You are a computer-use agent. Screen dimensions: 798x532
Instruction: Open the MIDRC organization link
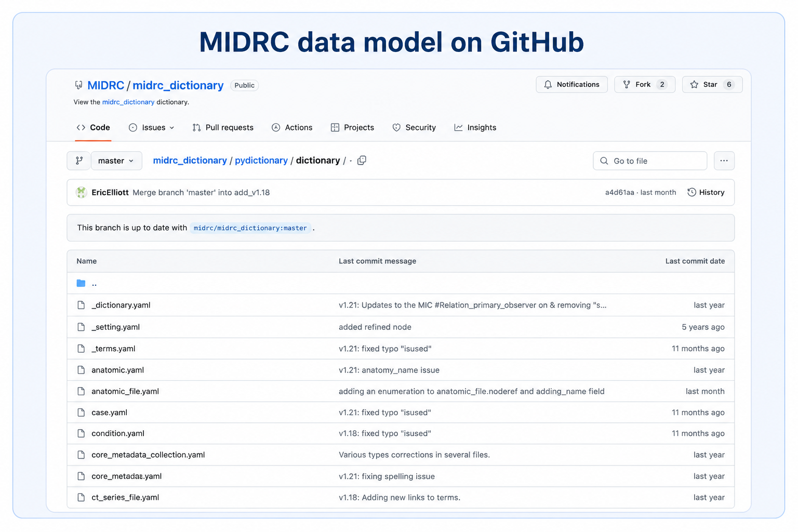pos(105,85)
